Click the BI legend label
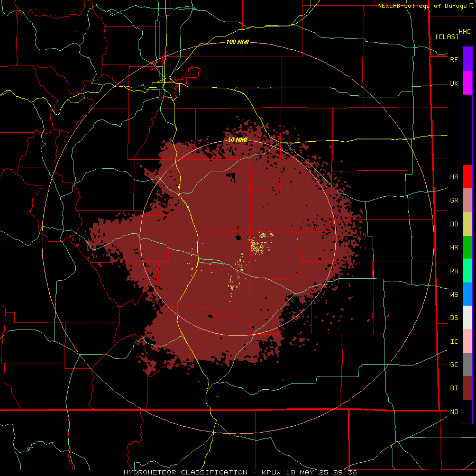 coord(454,388)
